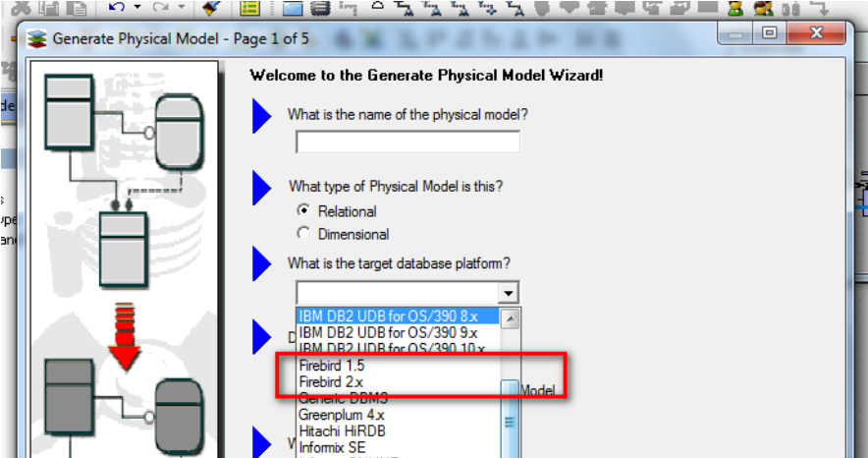
Task: Click the undo arrow in the toolbar
Action: tap(117, 8)
